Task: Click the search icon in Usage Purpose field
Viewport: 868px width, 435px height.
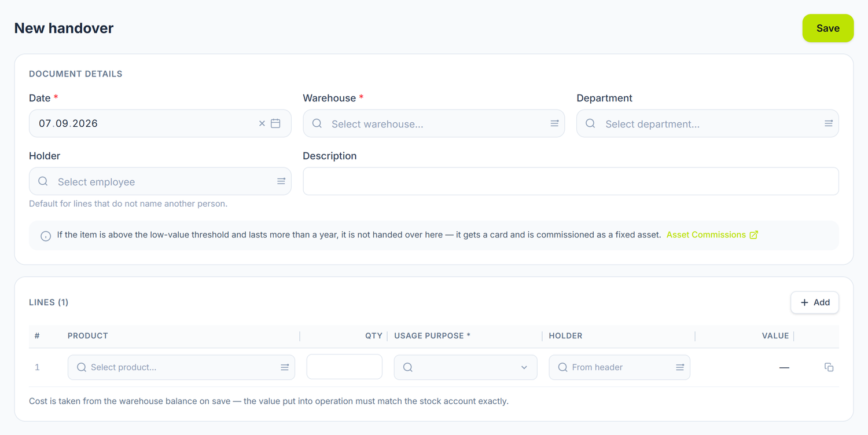Action: [x=408, y=367]
